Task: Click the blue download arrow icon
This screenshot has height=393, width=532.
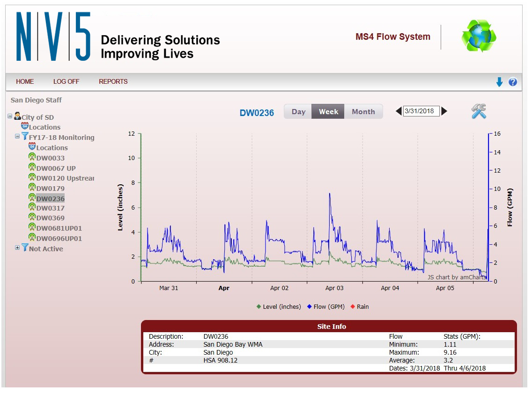Action: coord(499,82)
